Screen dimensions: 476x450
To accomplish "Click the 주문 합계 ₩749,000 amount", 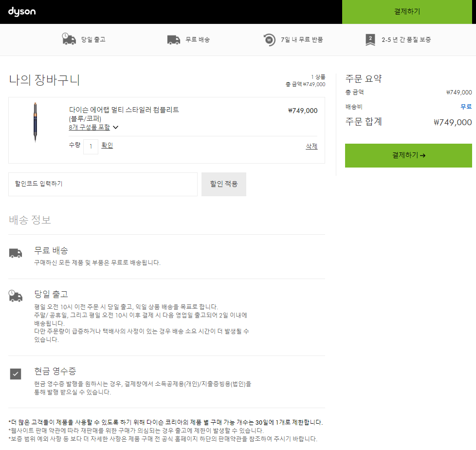I will 453,122.
